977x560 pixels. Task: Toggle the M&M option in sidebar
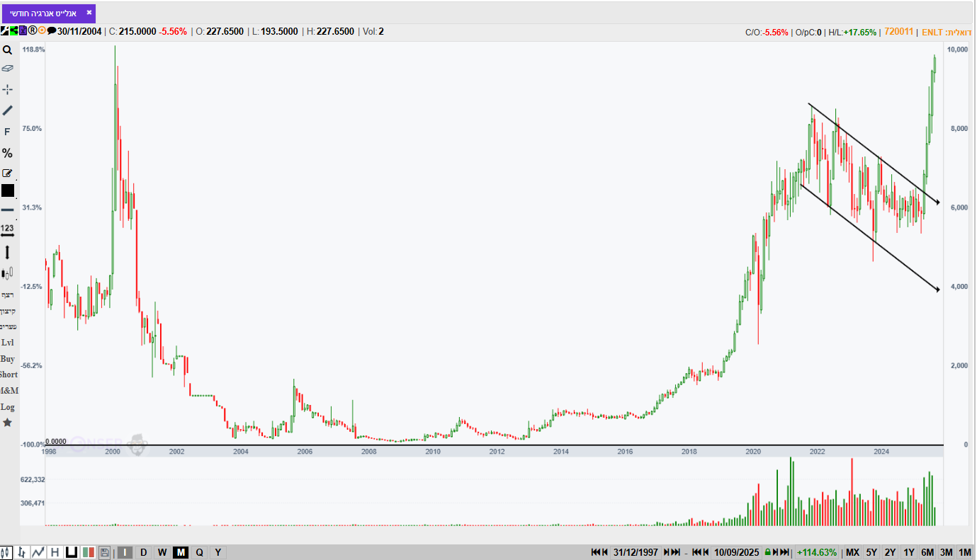coord(9,391)
